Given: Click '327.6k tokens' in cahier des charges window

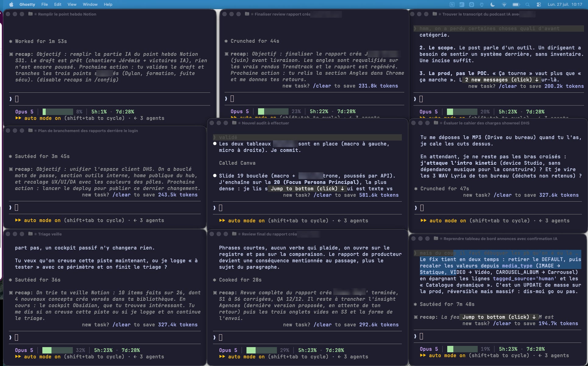Looking at the screenshot, I should [559, 195].
